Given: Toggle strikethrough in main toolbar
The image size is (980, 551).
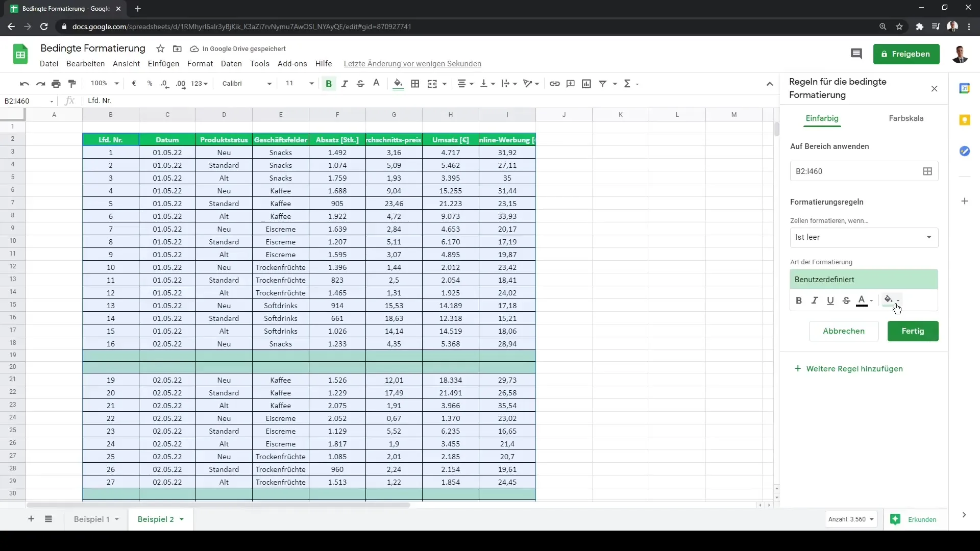Looking at the screenshot, I should pos(360,84).
